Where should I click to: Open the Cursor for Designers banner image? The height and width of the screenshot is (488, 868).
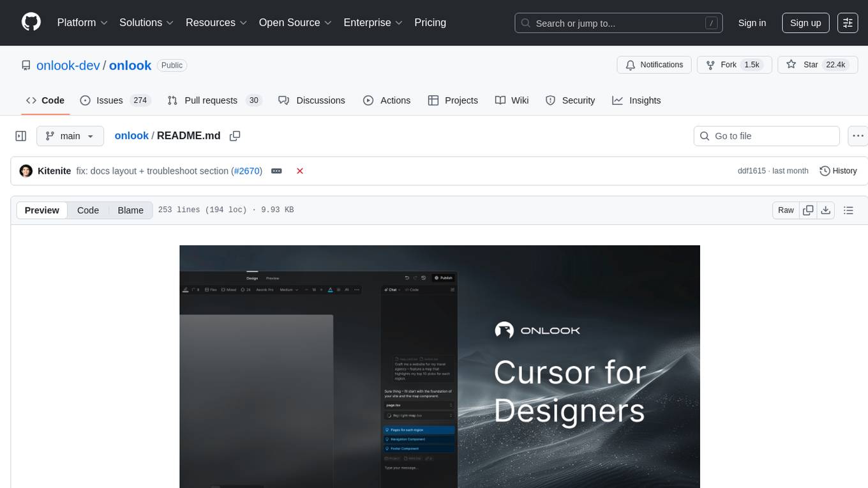click(440, 367)
